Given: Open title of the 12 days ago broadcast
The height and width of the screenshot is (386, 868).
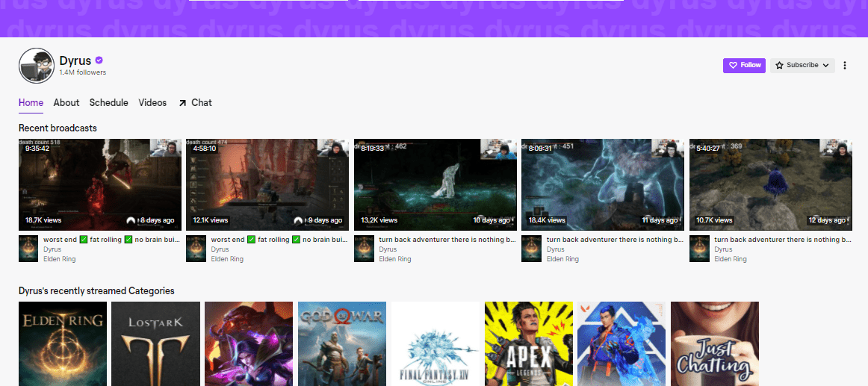Looking at the screenshot, I should [x=784, y=240].
